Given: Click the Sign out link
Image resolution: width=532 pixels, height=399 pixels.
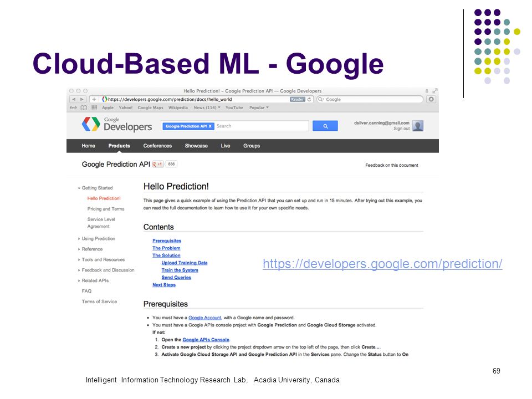Looking at the screenshot, I should pyautogui.click(x=401, y=129).
